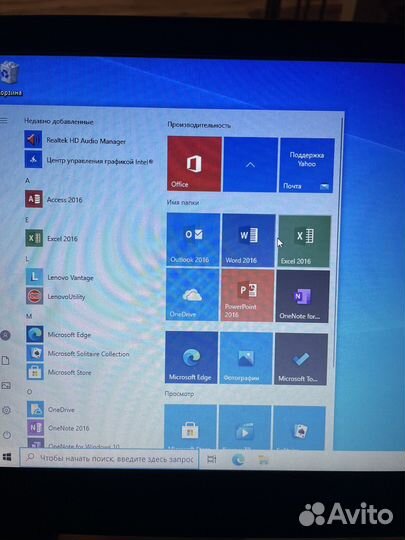The height and width of the screenshot is (540, 405).
Task: Open Pictures from the Start sidebar
Action: (x=6, y=385)
